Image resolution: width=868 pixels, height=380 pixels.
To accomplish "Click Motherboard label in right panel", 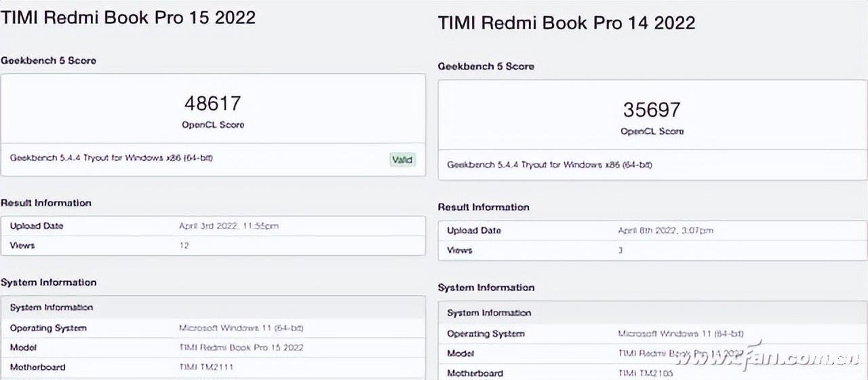I will [475, 373].
